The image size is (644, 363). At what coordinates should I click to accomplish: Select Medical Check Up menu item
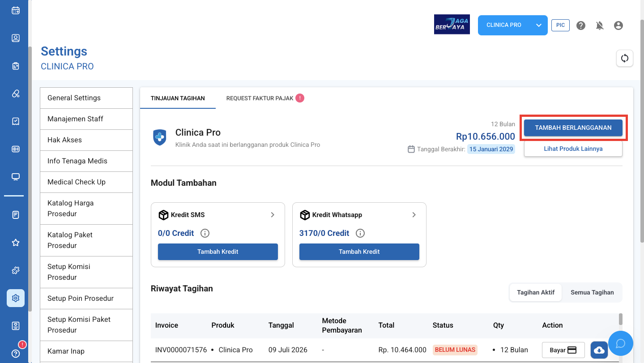(x=86, y=182)
